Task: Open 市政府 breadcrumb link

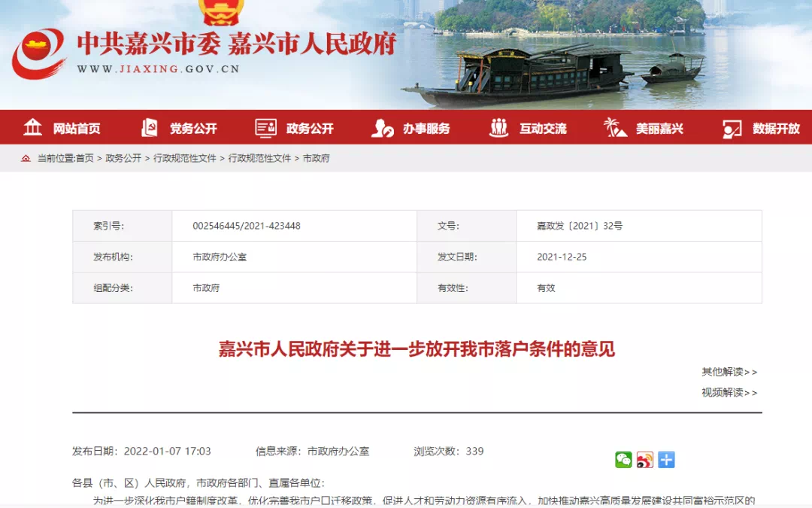Action: (x=317, y=158)
